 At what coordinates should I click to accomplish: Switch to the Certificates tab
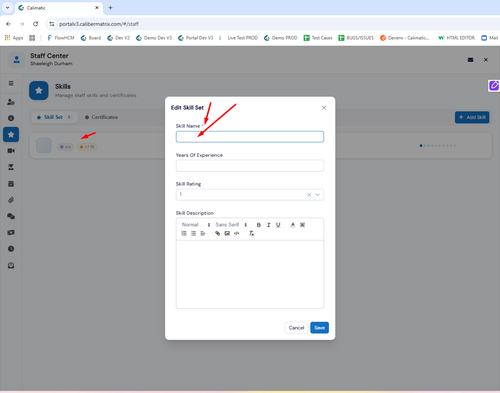pyautogui.click(x=101, y=117)
